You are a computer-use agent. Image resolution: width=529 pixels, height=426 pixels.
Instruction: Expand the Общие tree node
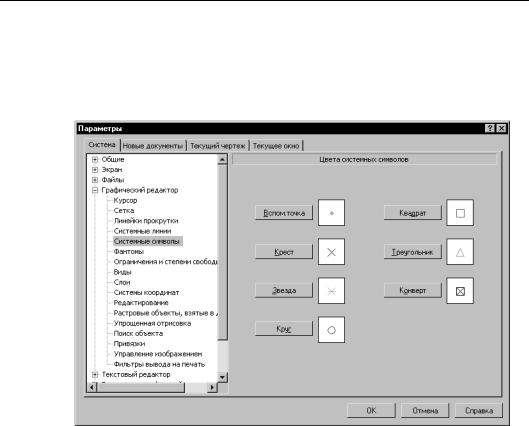pyautogui.click(x=95, y=160)
